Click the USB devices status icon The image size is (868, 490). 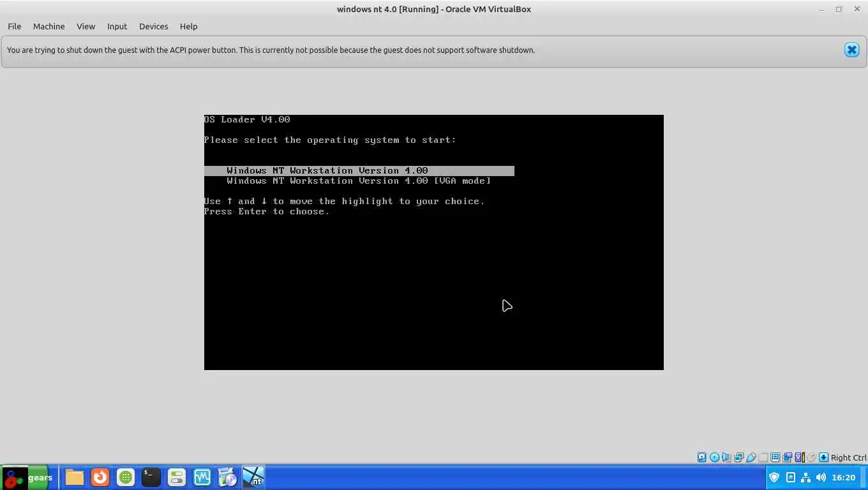(x=751, y=457)
